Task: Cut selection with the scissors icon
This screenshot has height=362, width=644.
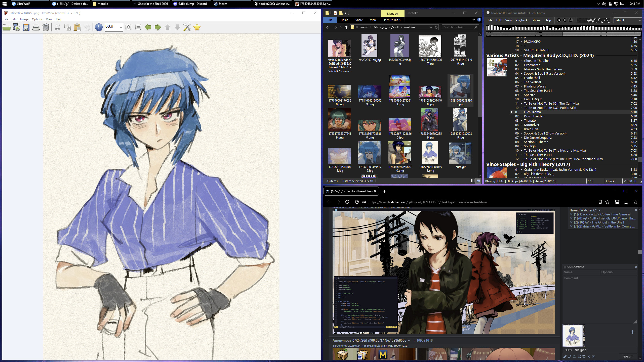Action: (58, 27)
